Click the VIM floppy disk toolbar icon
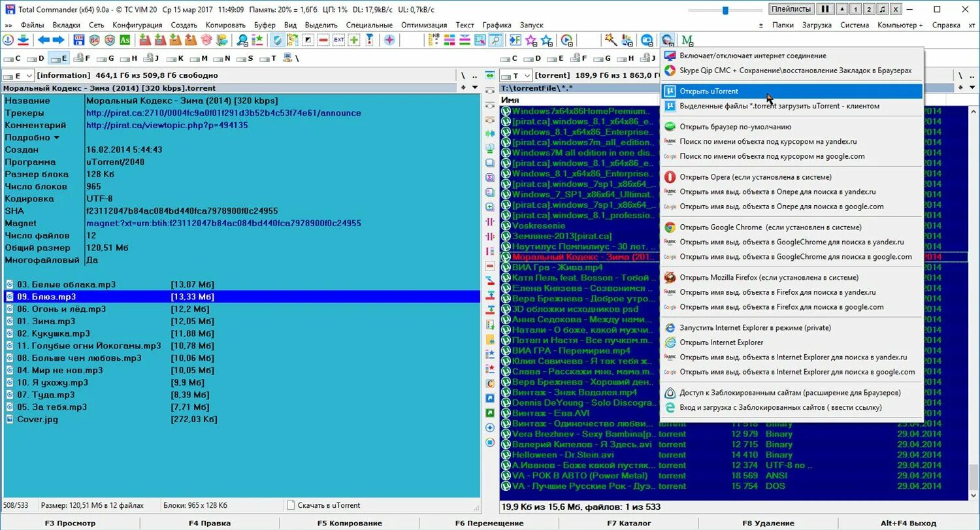Screen dimensions: 980x530 tap(78, 40)
